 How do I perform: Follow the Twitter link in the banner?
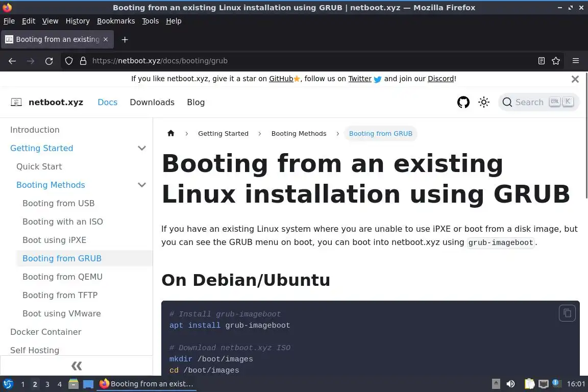pyautogui.click(x=360, y=79)
